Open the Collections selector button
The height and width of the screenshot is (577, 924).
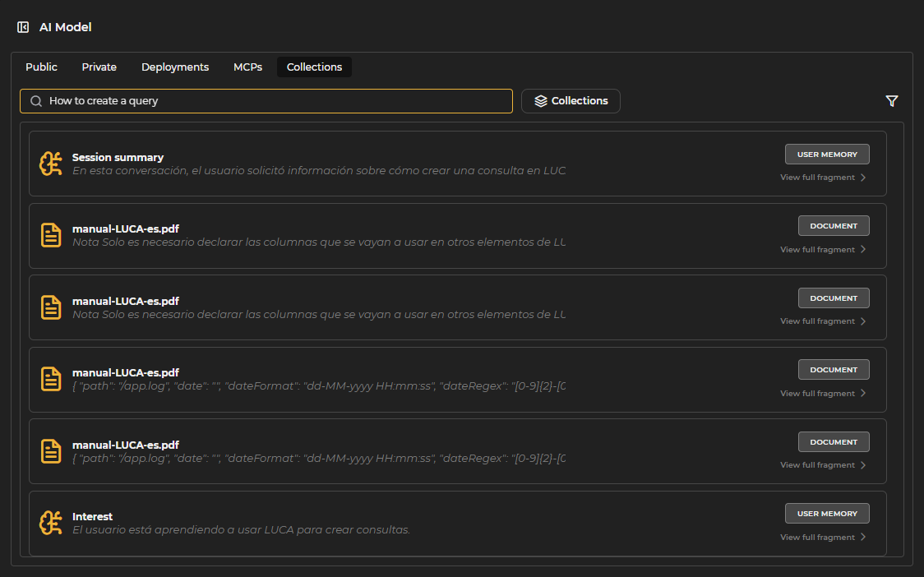(x=571, y=101)
